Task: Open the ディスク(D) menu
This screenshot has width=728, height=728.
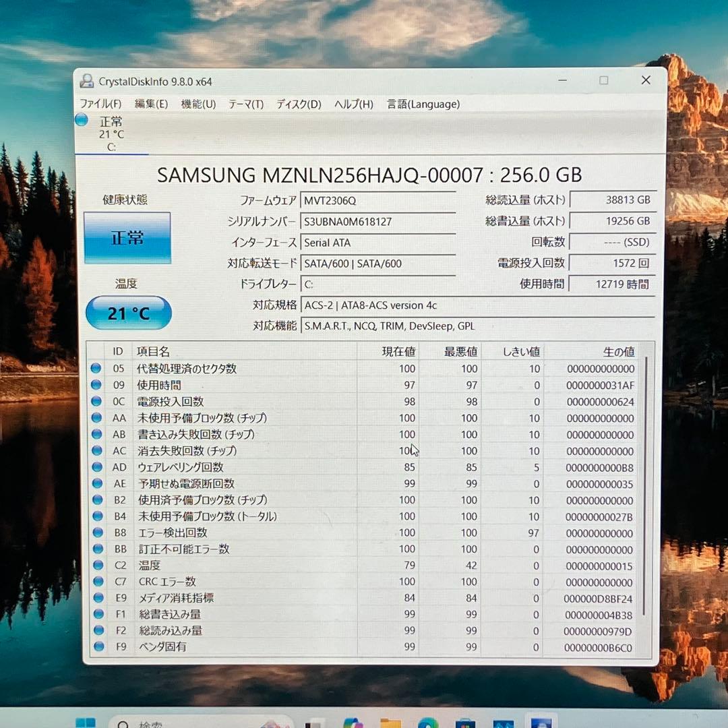Action: click(x=297, y=104)
